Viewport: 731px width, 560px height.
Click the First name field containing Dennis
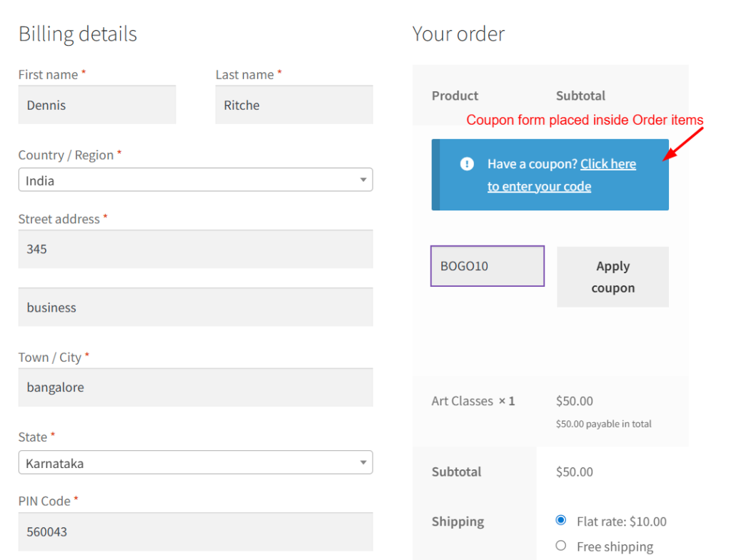[x=96, y=104]
